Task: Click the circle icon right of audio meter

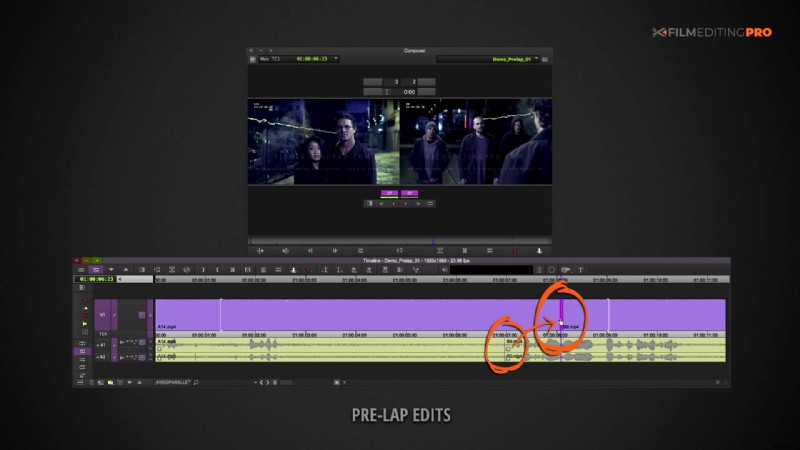Action: 552,270
